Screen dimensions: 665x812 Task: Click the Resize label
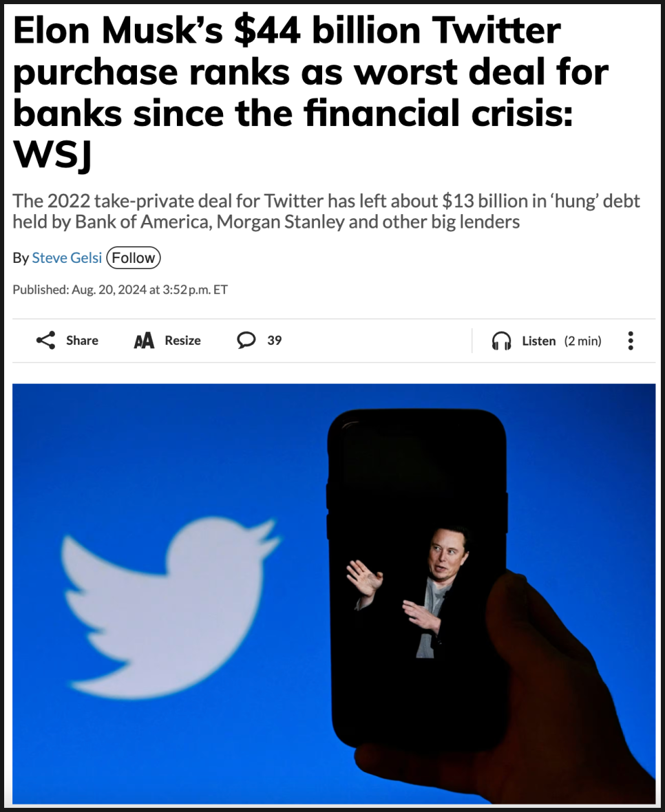point(182,340)
